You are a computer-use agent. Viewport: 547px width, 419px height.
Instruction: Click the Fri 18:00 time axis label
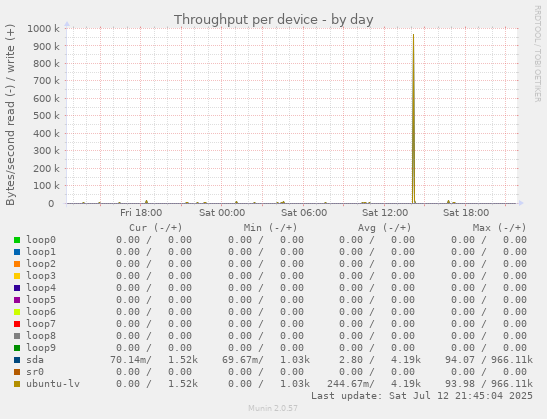[141, 213]
